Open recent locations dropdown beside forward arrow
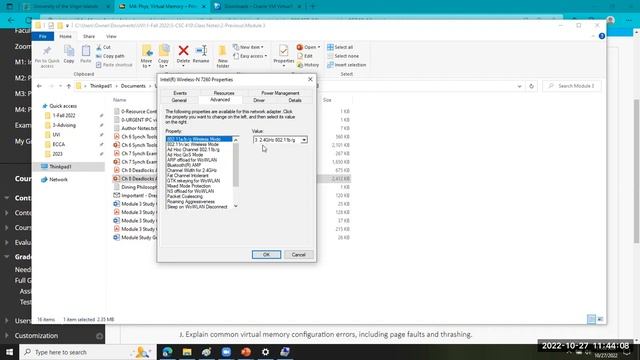 [60, 86]
